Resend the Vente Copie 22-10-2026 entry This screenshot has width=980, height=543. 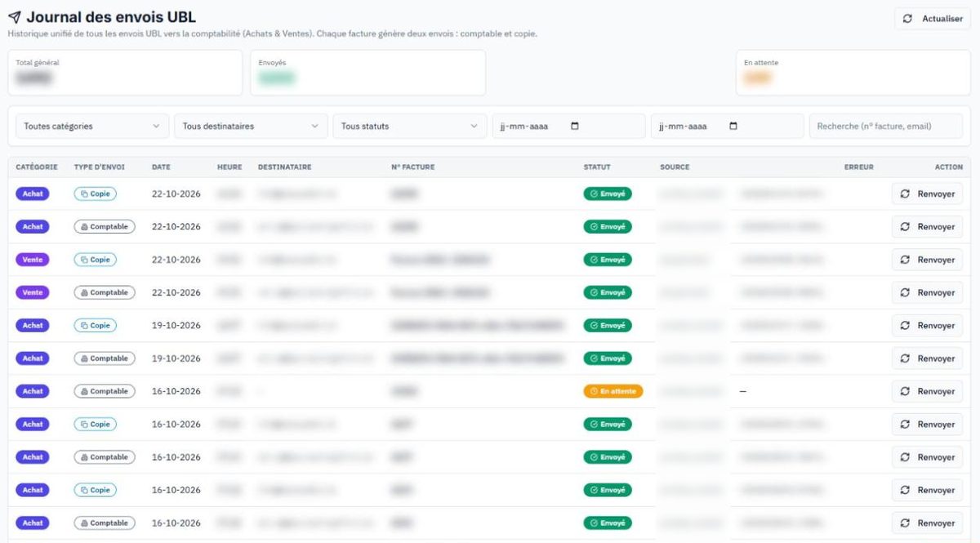coord(927,260)
